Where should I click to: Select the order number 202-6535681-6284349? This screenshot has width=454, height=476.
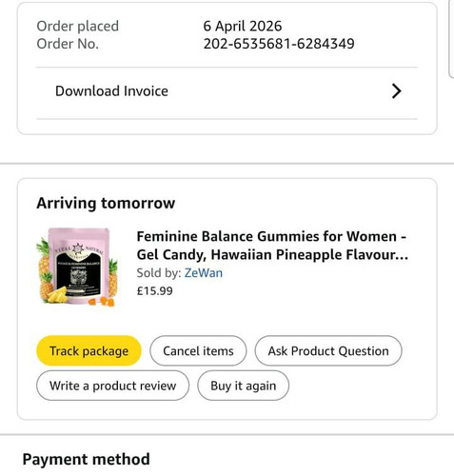279,44
